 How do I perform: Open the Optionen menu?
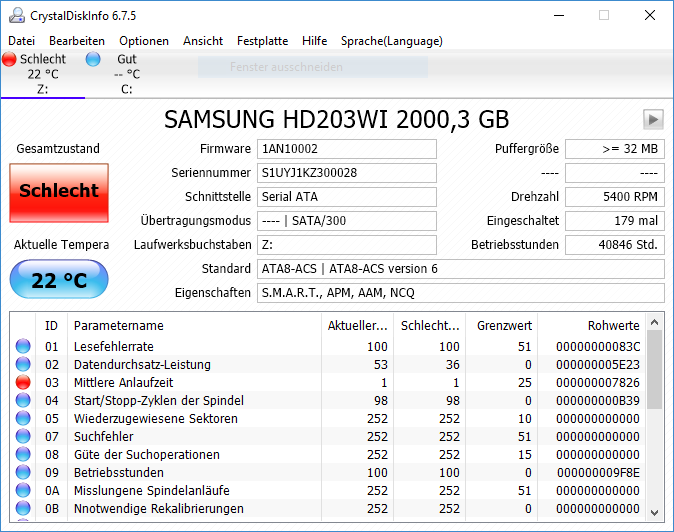point(144,41)
